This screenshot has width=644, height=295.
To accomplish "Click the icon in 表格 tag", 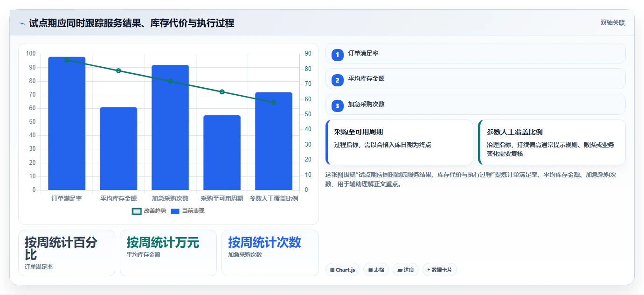I will pyautogui.click(x=370, y=270).
